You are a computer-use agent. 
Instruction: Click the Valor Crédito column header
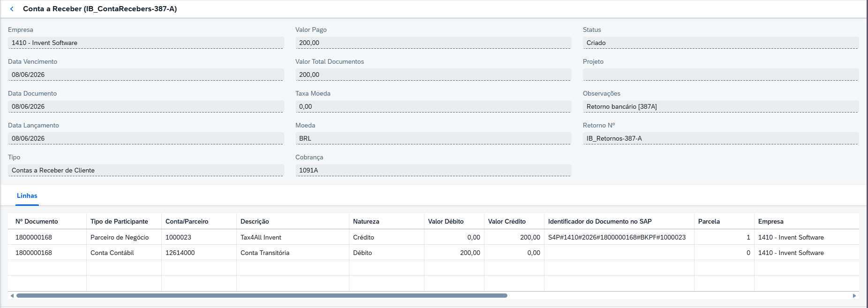514,221
